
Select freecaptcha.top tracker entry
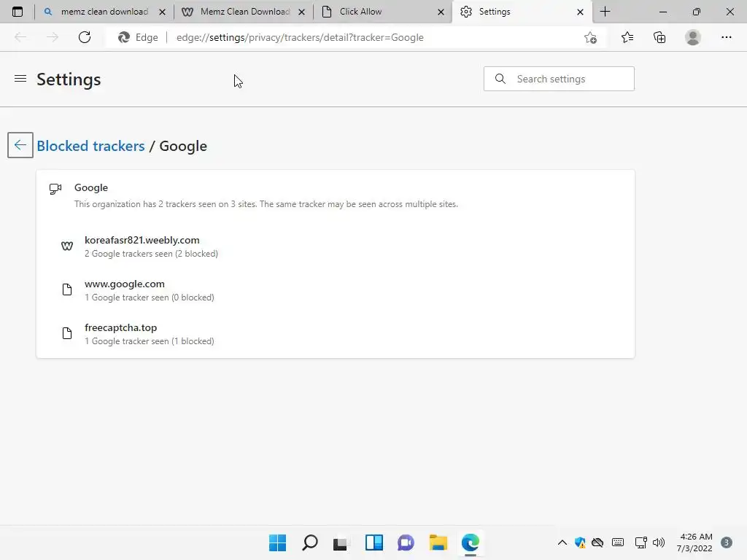[x=336, y=334]
